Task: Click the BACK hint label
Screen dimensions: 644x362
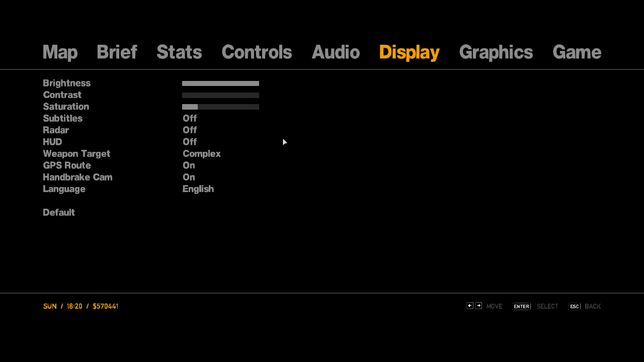Action: click(x=593, y=307)
